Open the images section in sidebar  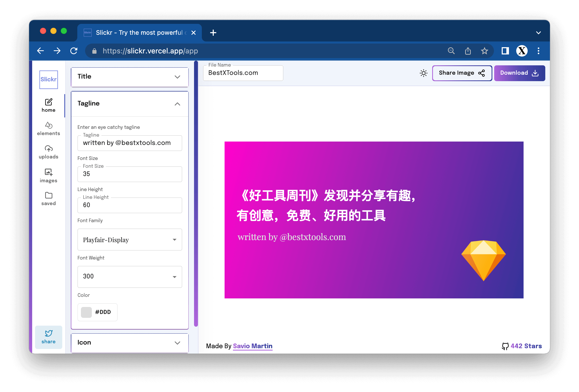(49, 176)
